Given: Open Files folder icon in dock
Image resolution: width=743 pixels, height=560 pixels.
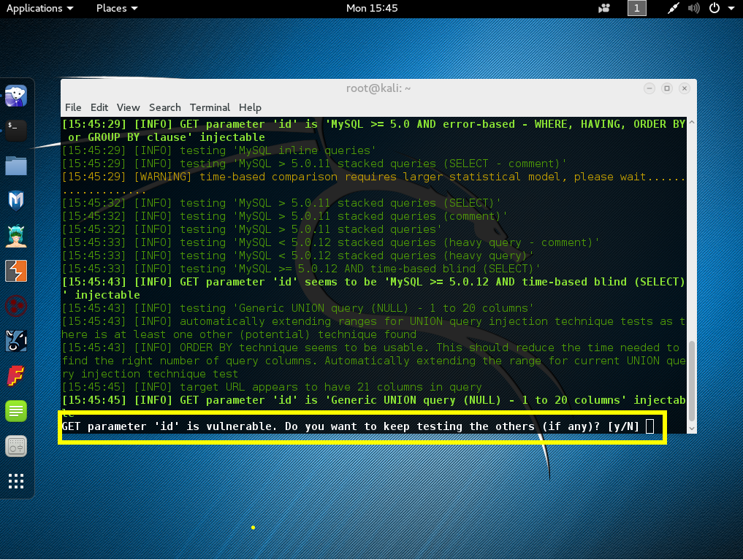Looking at the screenshot, I should (16, 166).
